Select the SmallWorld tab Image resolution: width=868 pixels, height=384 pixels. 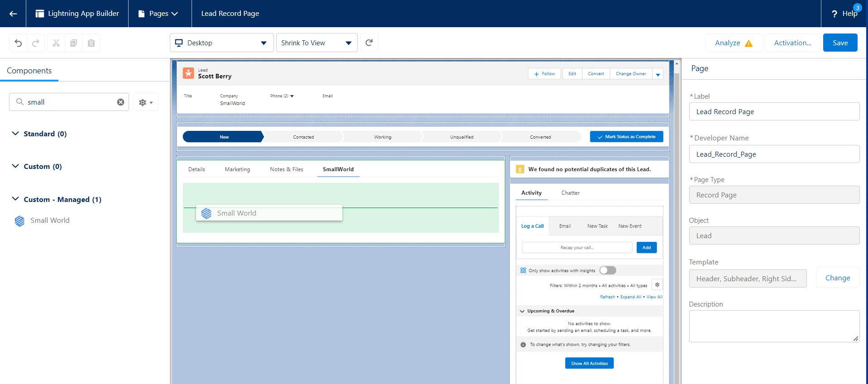pos(338,169)
